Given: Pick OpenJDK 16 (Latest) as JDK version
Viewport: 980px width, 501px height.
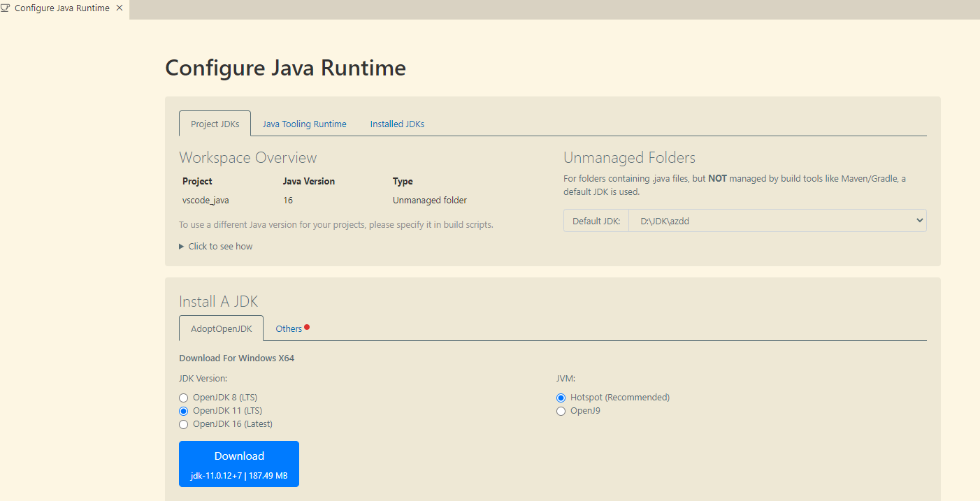Looking at the screenshot, I should pos(184,424).
